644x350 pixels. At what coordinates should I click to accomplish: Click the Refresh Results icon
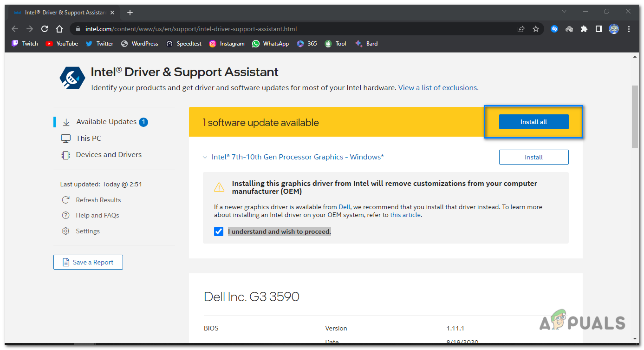pyautogui.click(x=66, y=200)
